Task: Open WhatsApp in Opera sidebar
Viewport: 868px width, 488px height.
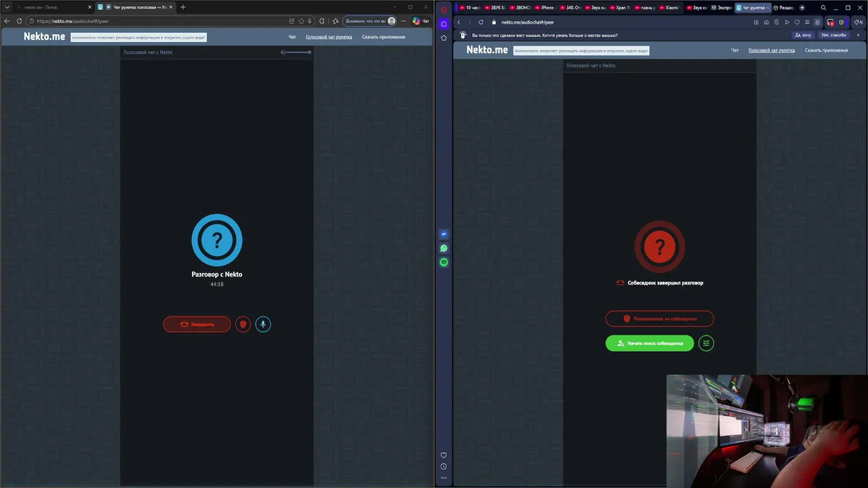Action: tap(443, 248)
